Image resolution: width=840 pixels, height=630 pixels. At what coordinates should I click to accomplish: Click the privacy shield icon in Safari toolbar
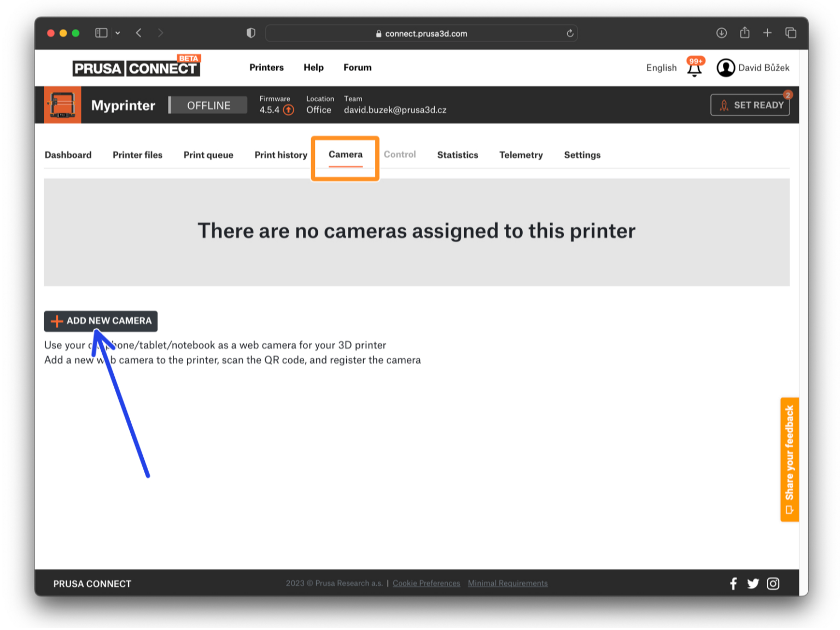point(250,33)
